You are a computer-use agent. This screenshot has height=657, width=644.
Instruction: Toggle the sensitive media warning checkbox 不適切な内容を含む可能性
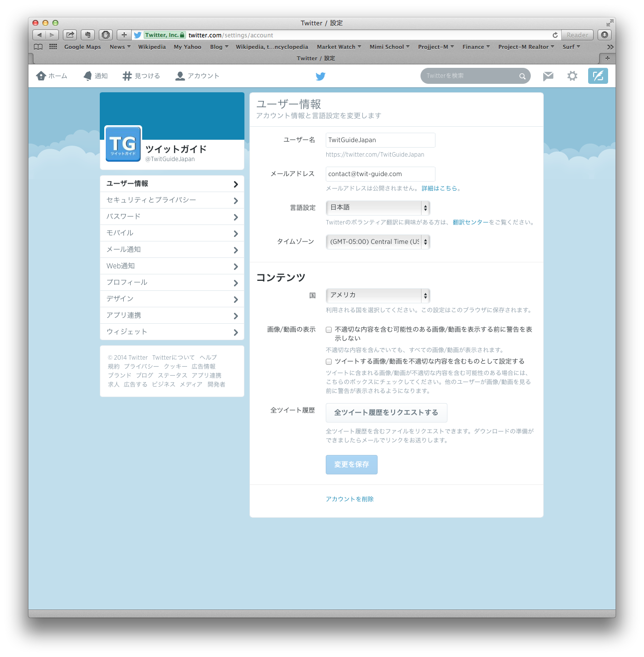point(329,330)
